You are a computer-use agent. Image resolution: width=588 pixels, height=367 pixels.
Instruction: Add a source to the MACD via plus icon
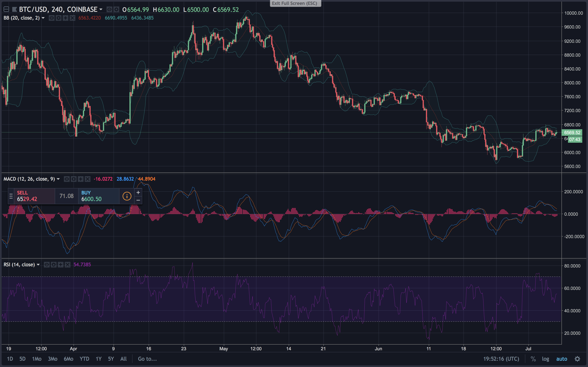pos(80,179)
